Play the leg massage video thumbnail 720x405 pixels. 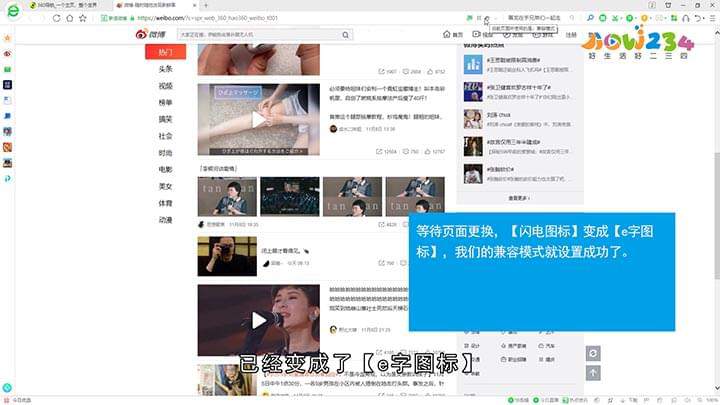pos(259,119)
